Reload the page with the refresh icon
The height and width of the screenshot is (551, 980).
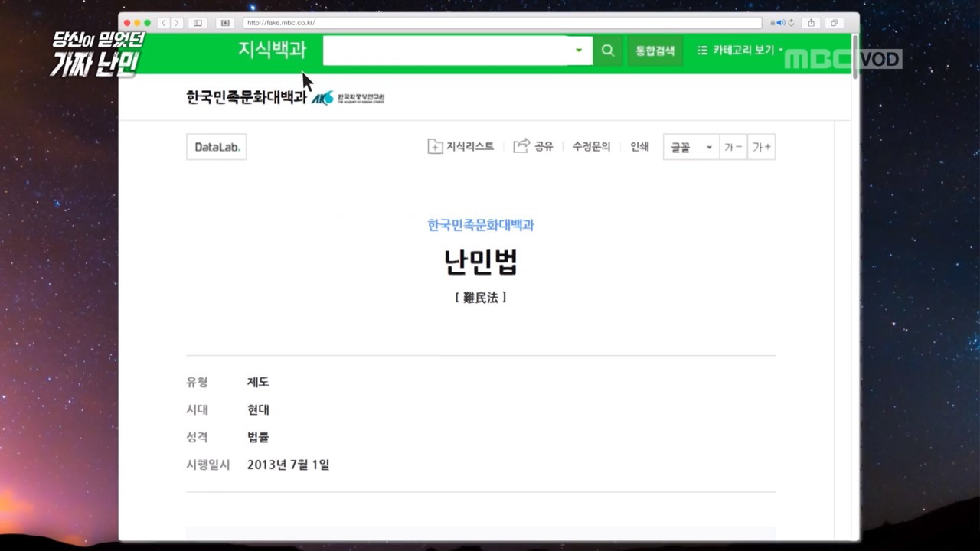(791, 23)
